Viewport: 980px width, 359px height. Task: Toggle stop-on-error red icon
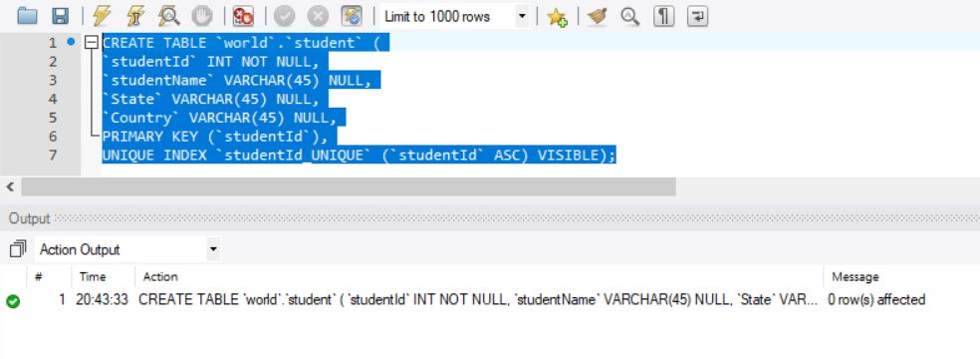click(242, 16)
